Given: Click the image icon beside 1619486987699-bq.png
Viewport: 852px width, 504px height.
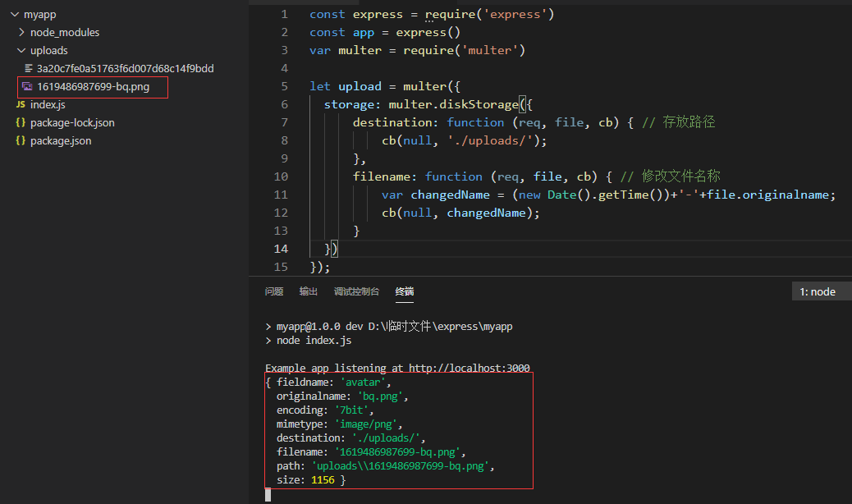Looking at the screenshot, I should coord(27,86).
